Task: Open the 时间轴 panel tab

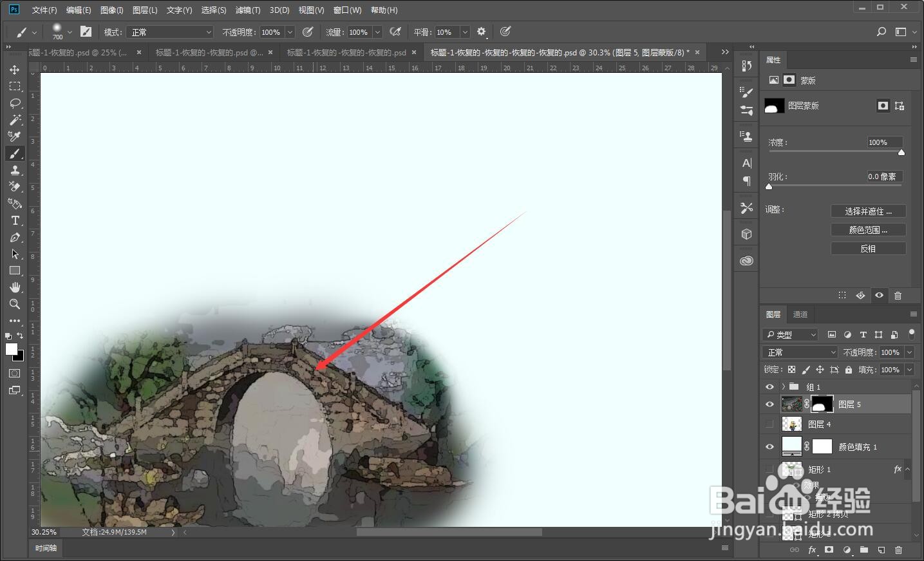Action: coord(46,548)
